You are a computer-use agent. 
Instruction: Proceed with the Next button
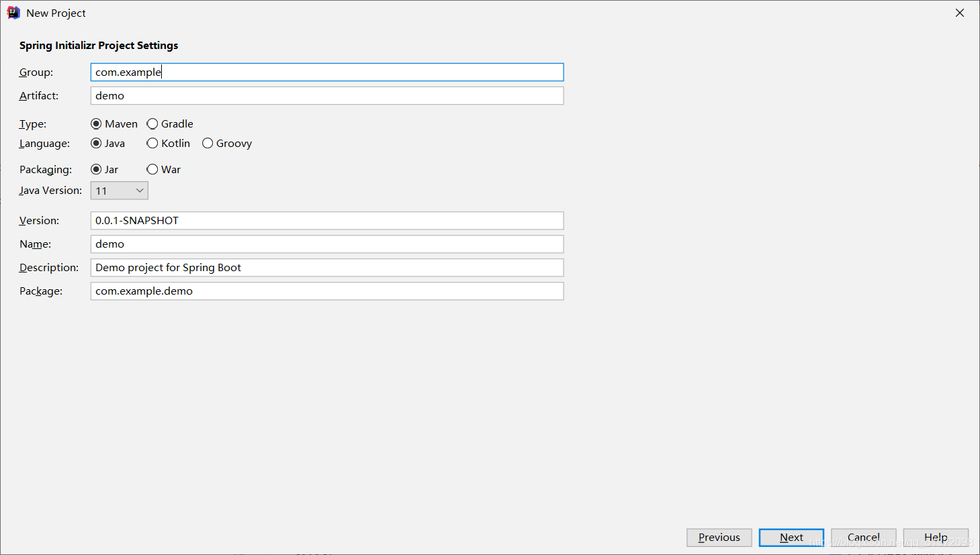pos(791,538)
